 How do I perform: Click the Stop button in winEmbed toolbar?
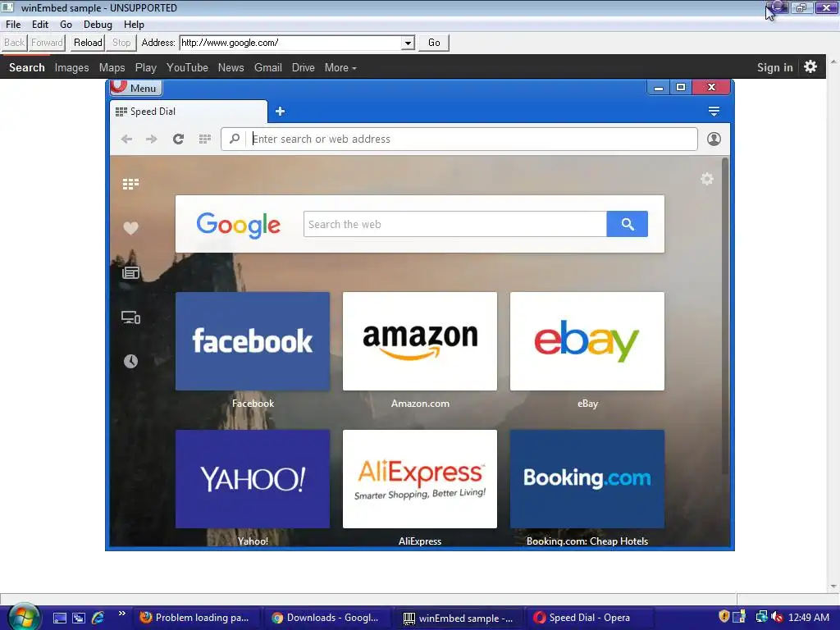click(x=121, y=43)
